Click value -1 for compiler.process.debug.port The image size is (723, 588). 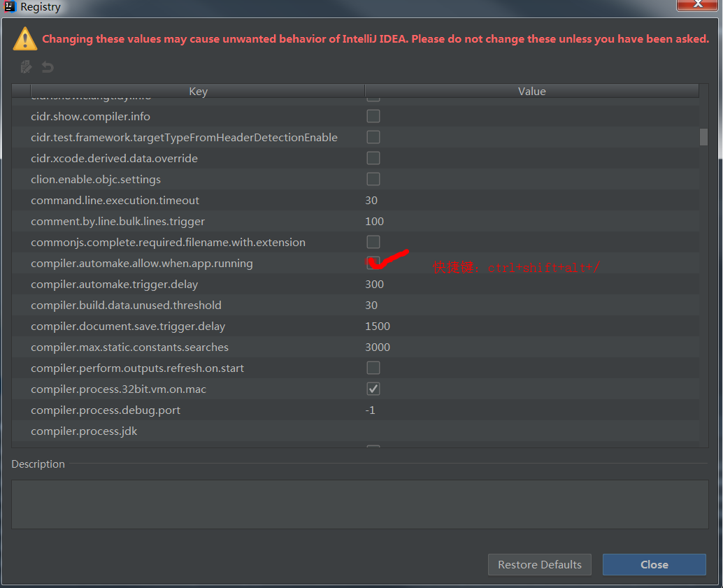click(x=371, y=410)
